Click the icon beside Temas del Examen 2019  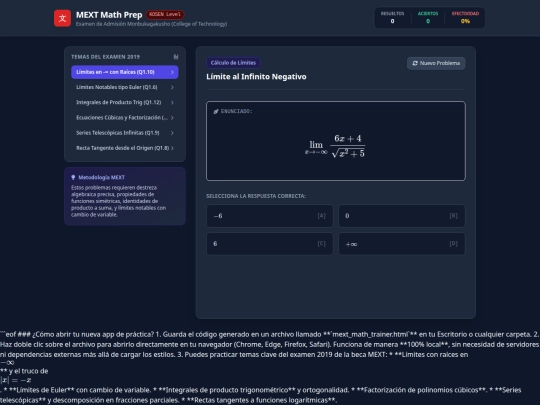pos(176,57)
